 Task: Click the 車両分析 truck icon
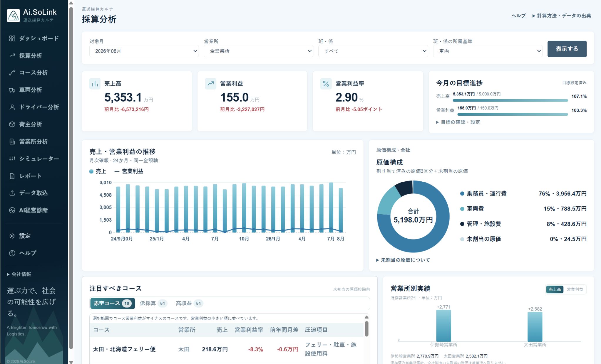point(12,90)
